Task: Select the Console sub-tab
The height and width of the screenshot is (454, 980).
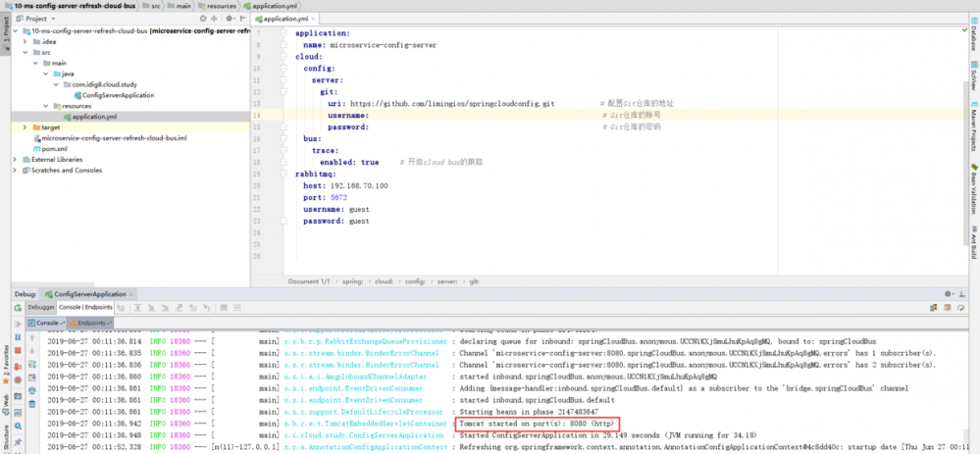Action: click(46, 323)
